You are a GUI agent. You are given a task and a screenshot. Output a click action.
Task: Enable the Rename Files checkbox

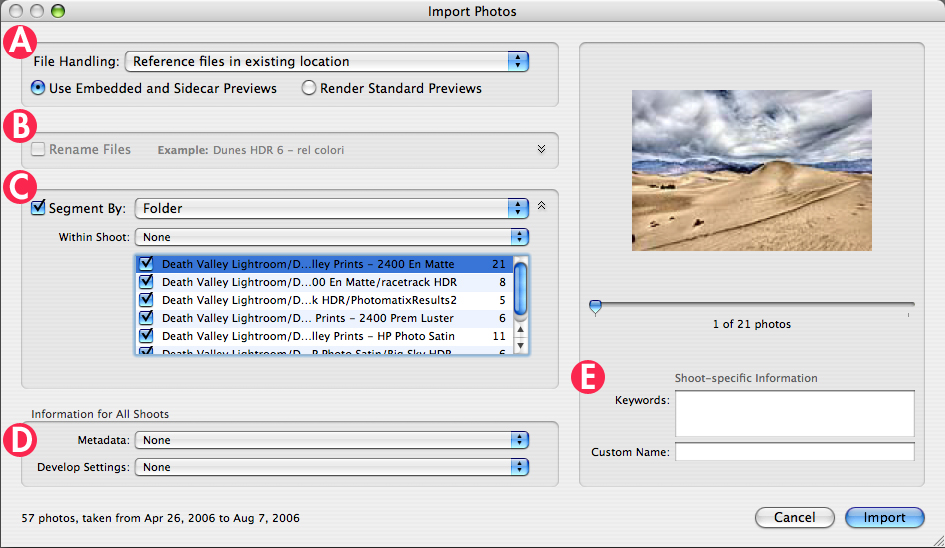click(x=38, y=150)
